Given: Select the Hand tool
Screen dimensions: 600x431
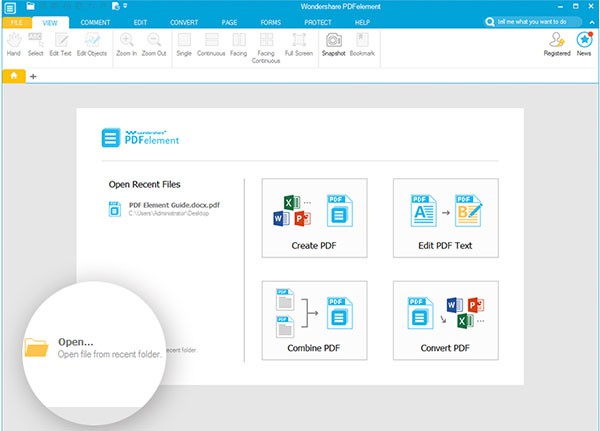Looking at the screenshot, I should [x=14, y=44].
